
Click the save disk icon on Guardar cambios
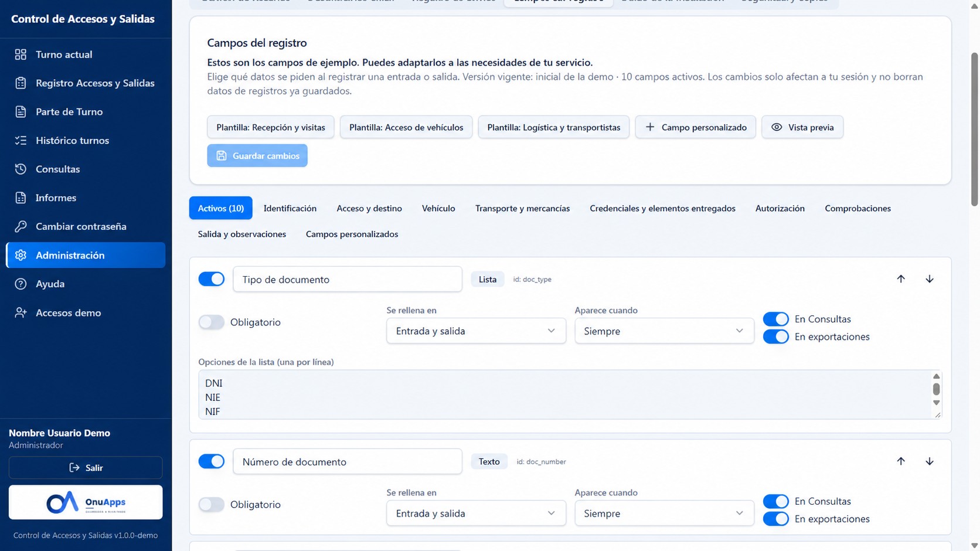[x=222, y=156]
